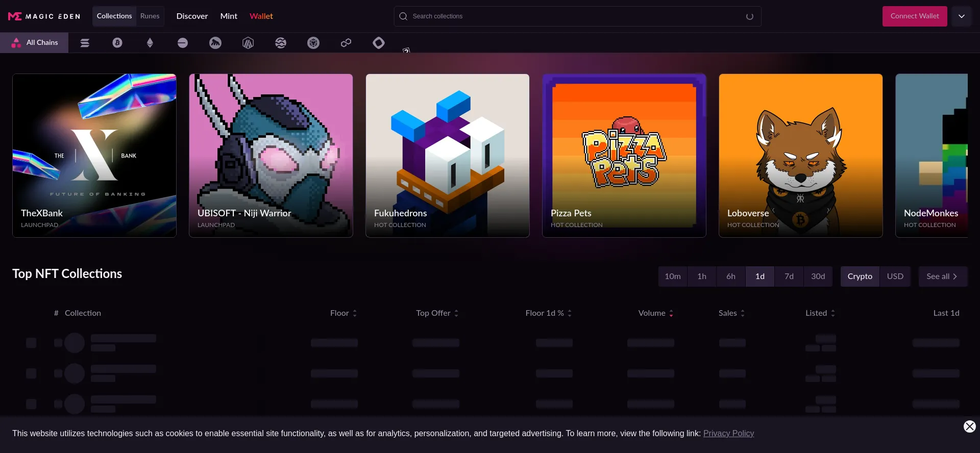This screenshot has width=980, height=453.
Task: Filter by the BNB chain icon
Action: (313, 43)
